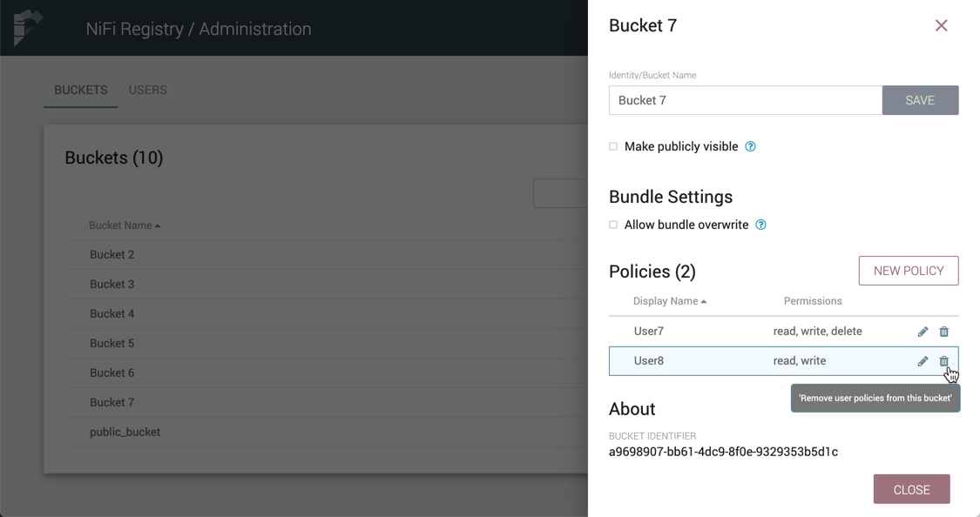This screenshot has height=517, width=980.
Task: Sort buckets by Bucket Name column
Action: (124, 225)
